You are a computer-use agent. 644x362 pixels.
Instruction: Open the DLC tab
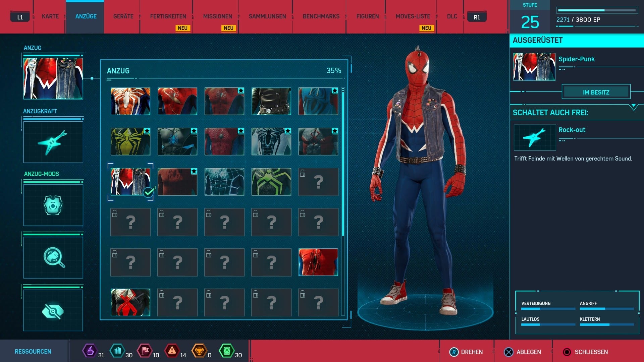click(x=452, y=16)
